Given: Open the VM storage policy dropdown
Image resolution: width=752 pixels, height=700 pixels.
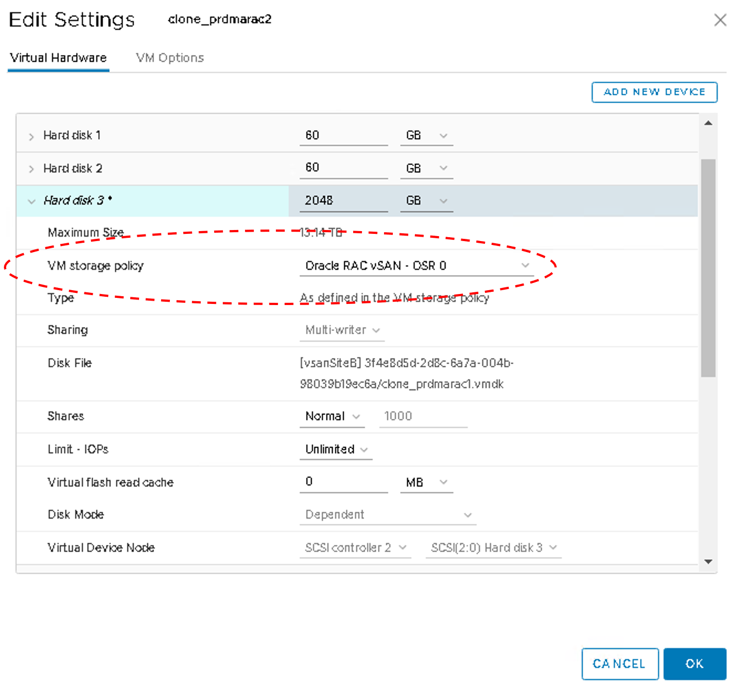Looking at the screenshot, I should point(417,266).
